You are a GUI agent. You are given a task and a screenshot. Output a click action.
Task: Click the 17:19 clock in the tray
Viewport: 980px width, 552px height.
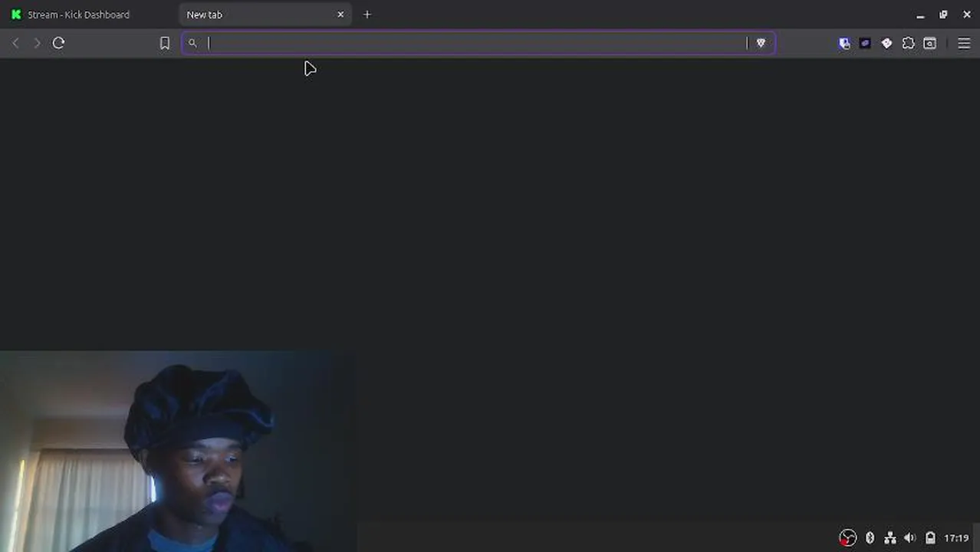[x=956, y=538]
